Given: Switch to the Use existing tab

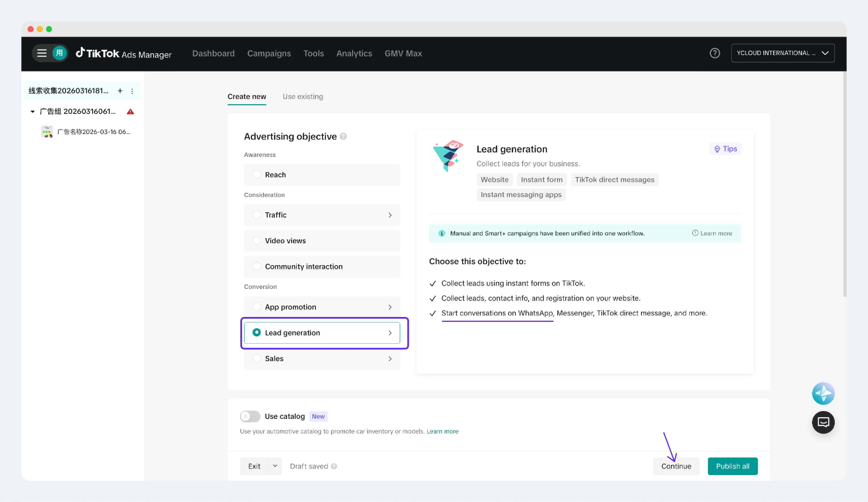Looking at the screenshot, I should tap(303, 97).
